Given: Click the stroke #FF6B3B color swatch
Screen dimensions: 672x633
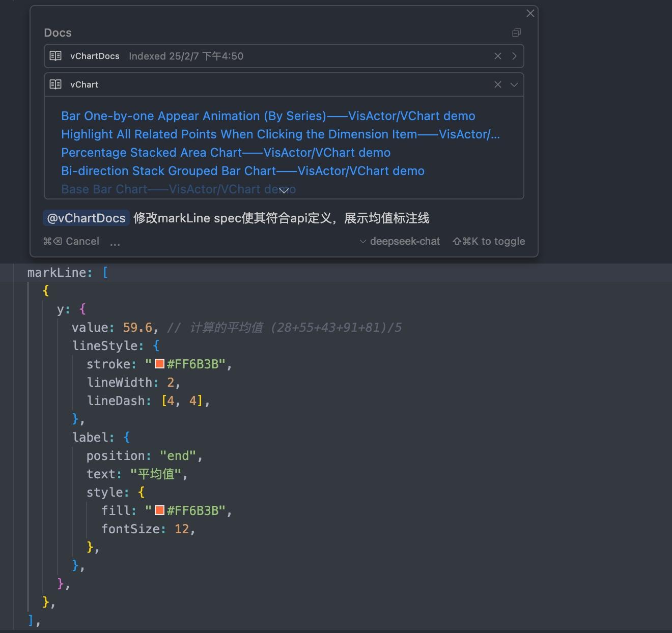Looking at the screenshot, I should click(x=159, y=364).
